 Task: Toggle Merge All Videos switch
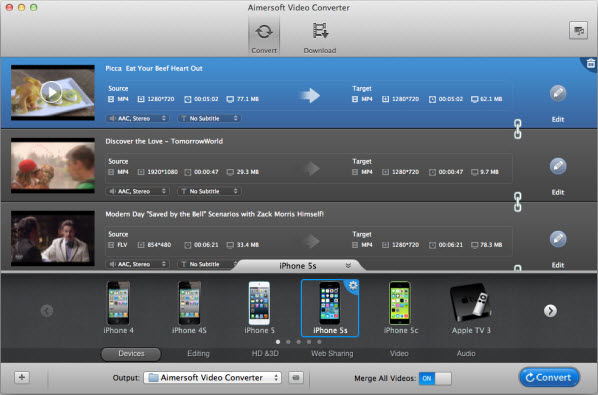coord(435,379)
